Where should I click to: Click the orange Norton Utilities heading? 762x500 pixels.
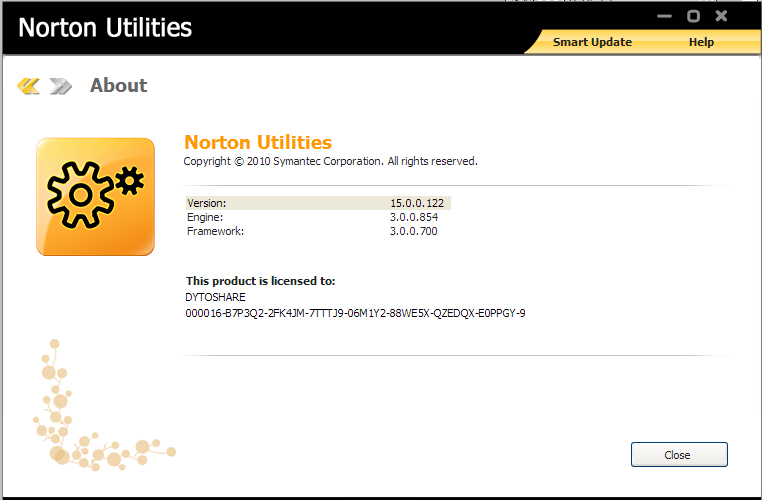[x=258, y=142]
